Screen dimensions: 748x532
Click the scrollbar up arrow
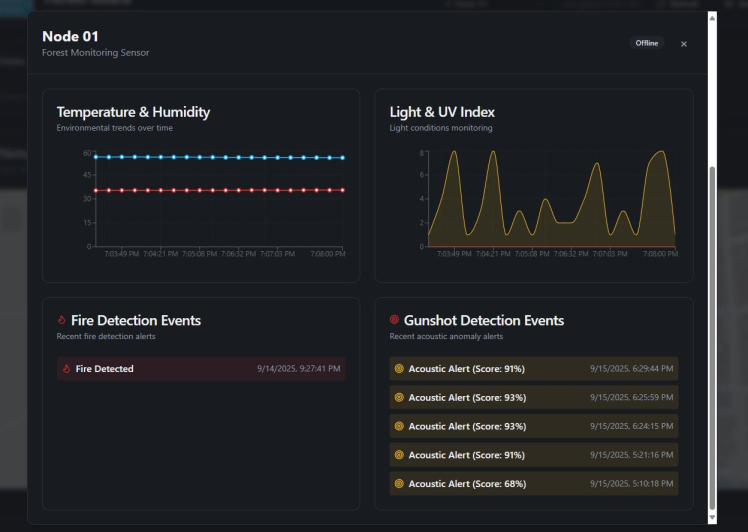point(712,17)
